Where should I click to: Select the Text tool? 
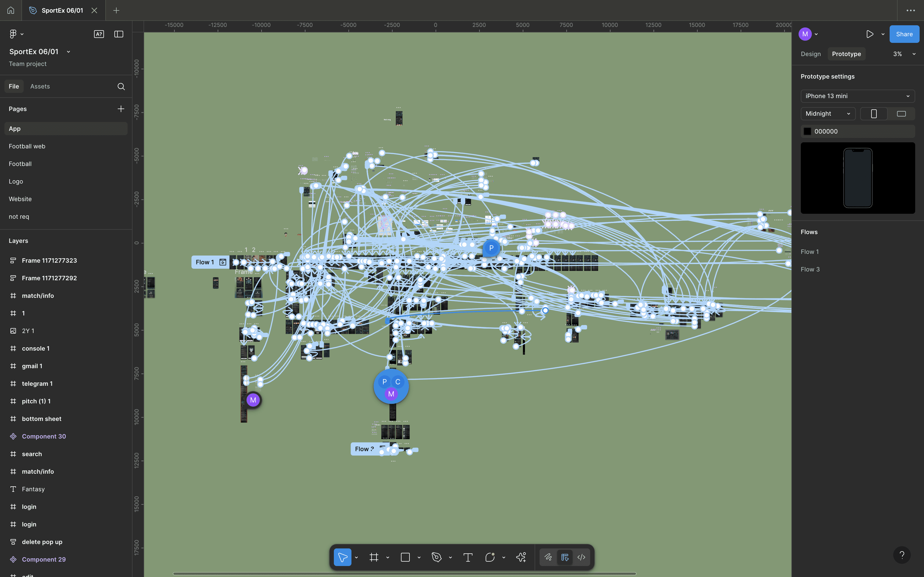[x=468, y=557]
